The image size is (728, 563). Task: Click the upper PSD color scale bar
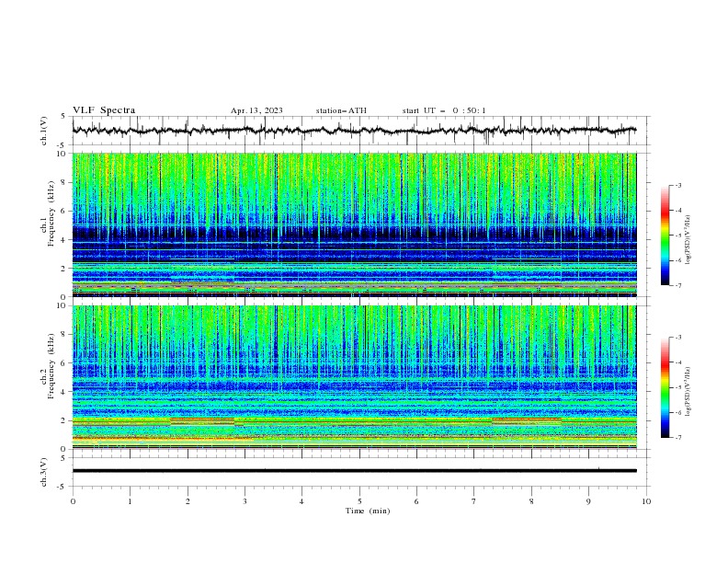[x=665, y=236]
